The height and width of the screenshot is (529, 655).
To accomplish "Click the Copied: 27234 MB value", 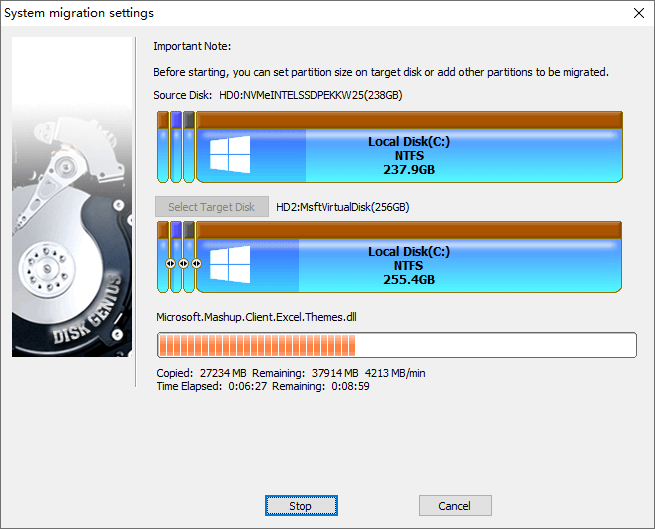I will (x=201, y=373).
